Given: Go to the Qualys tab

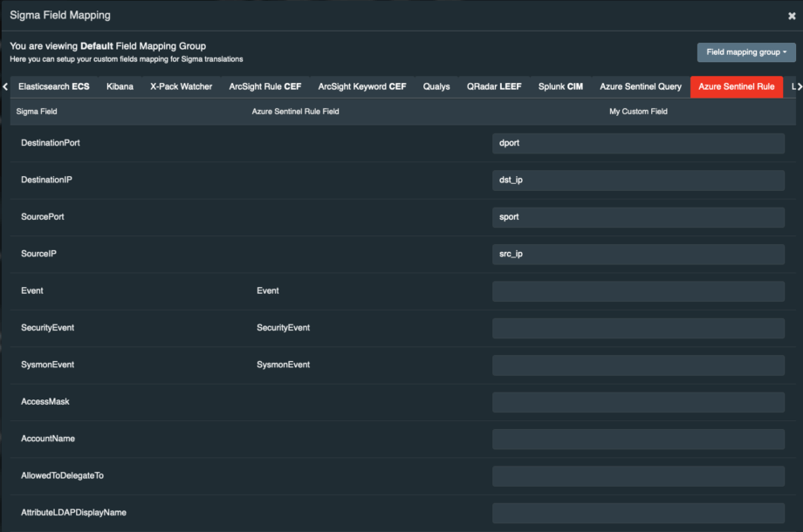Looking at the screenshot, I should pos(436,86).
